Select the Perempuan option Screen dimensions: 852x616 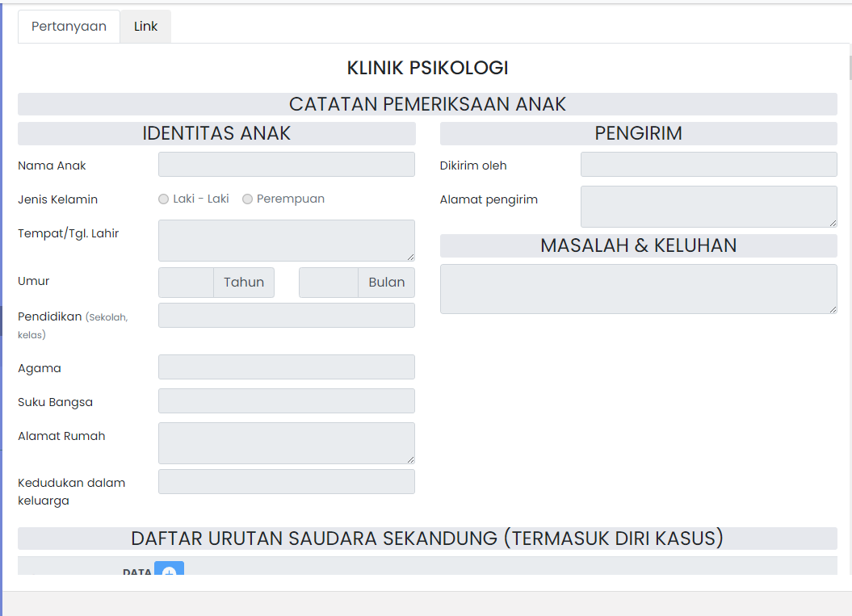coord(247,199)
